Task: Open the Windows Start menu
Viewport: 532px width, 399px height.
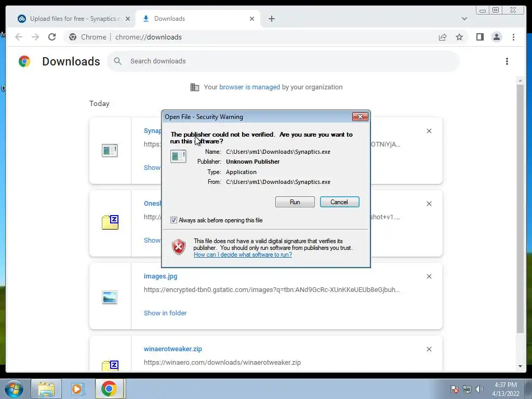Action: (14, 389)
